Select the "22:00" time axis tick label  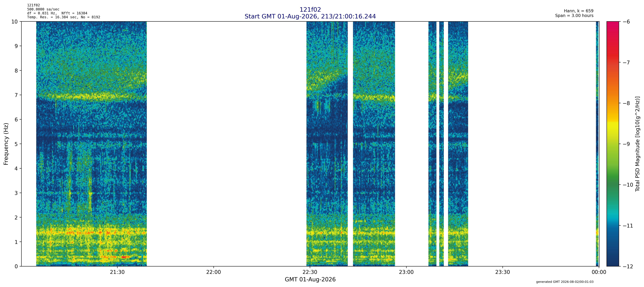point(213,272)
